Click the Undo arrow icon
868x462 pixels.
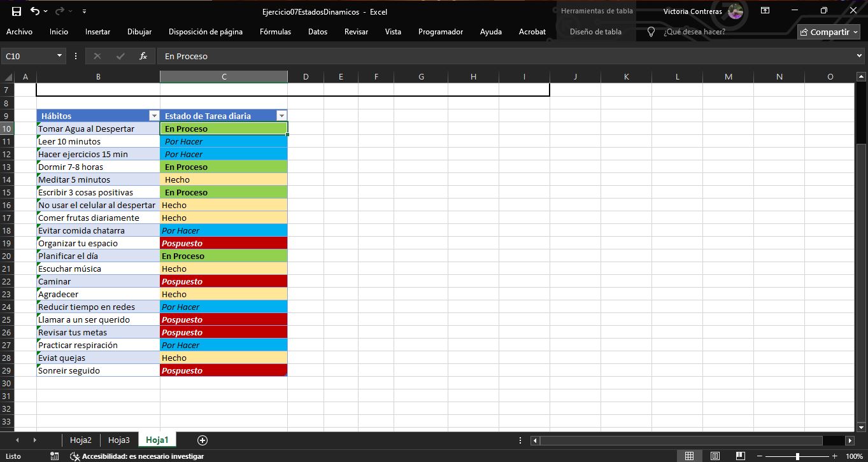pos(35,11)
